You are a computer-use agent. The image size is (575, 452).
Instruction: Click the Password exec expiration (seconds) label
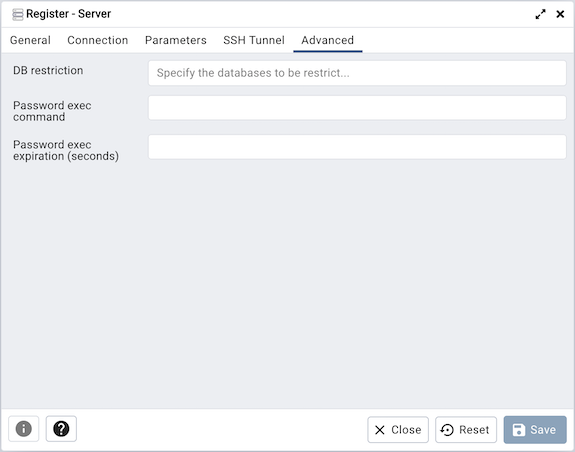[66, 150]
